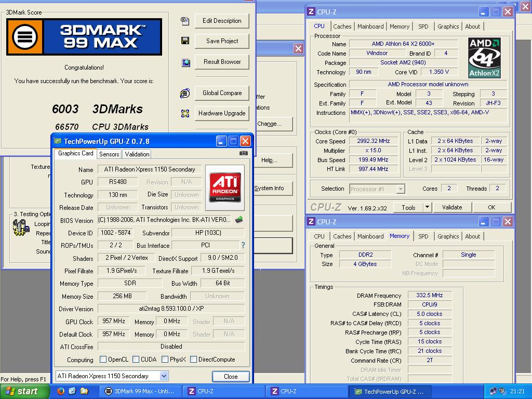Open the GPU selection dropdown in GPU-Z

click(x=164, y=376)
